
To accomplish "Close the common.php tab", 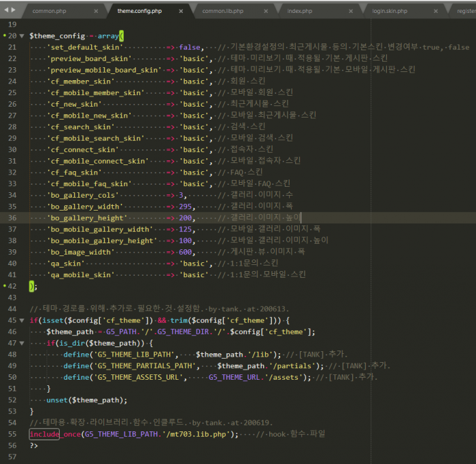I will coord(96,12).
